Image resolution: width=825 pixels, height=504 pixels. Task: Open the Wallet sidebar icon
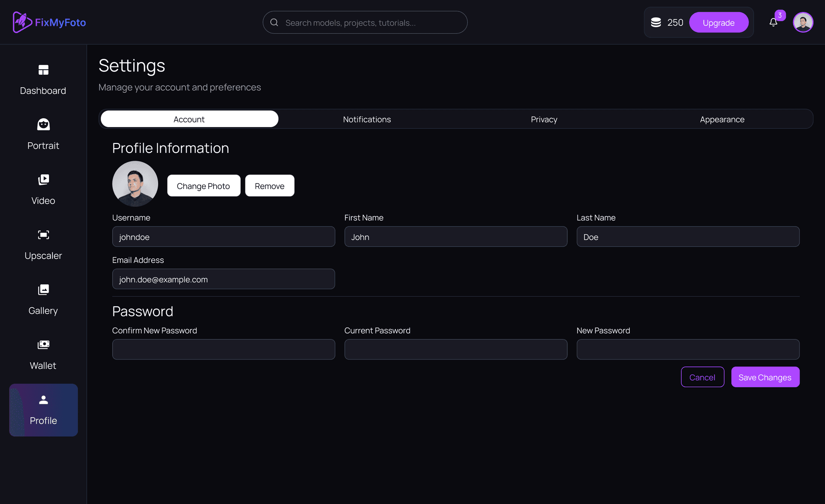pyautogui.click(x=43, y=345)
